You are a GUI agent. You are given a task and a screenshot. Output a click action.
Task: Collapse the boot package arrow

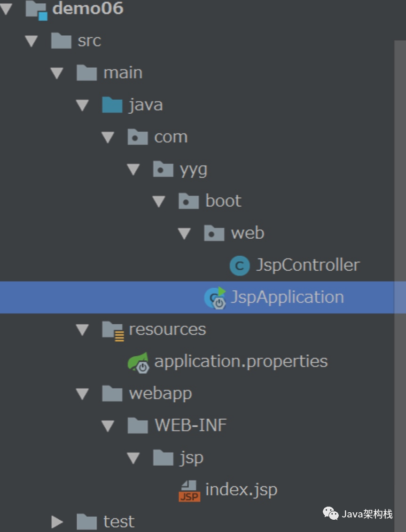[159, 202]
